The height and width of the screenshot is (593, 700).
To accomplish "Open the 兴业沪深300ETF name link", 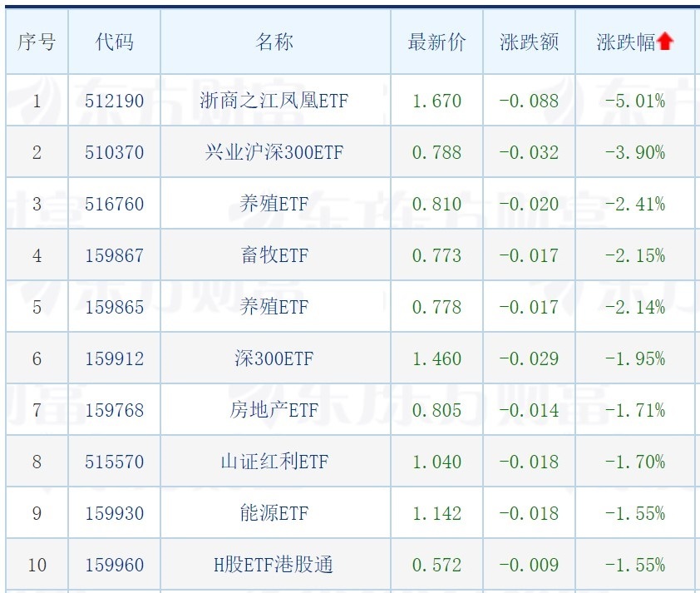I will [274, 152].
